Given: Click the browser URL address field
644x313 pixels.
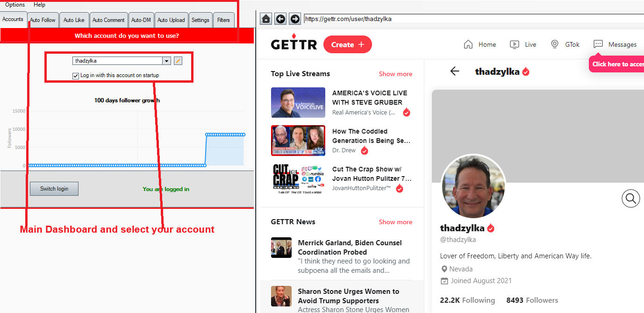Looking at the screenshot, I should [473, 19].
